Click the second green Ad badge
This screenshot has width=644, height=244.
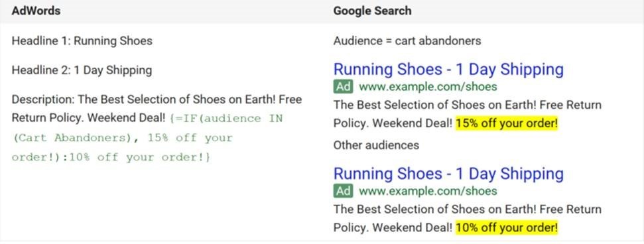[344, 191]
